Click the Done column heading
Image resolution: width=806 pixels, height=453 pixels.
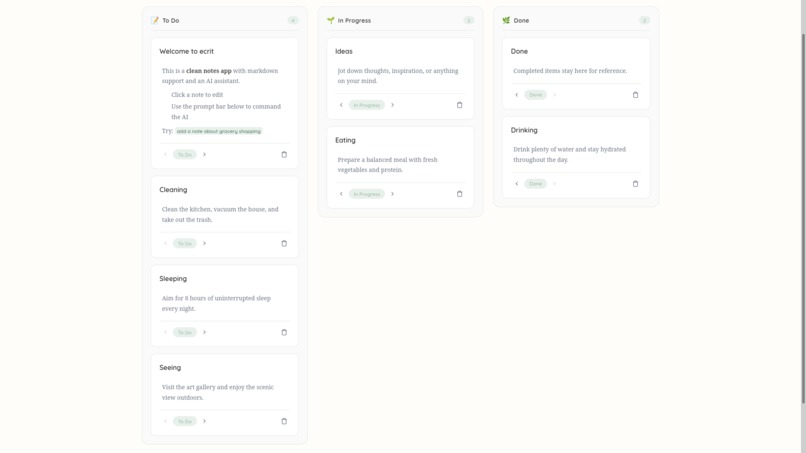[521, 21]
